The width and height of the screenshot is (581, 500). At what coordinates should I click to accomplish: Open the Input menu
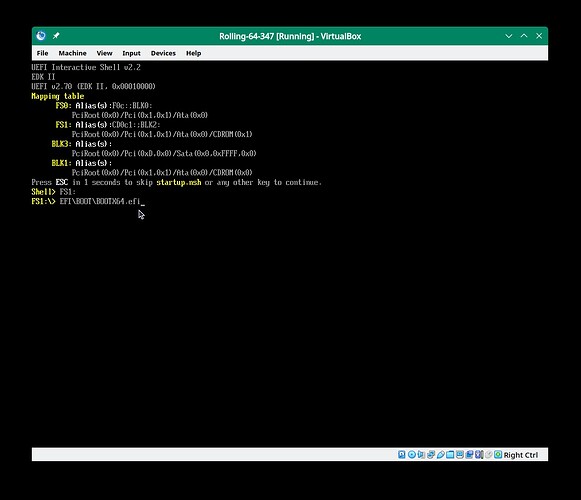tap(131, 53)
